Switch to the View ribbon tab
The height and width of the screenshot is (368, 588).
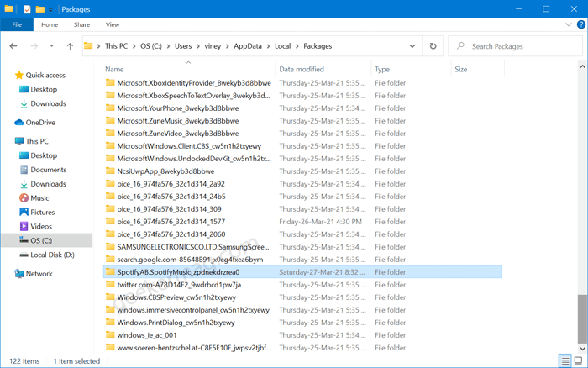113,24
